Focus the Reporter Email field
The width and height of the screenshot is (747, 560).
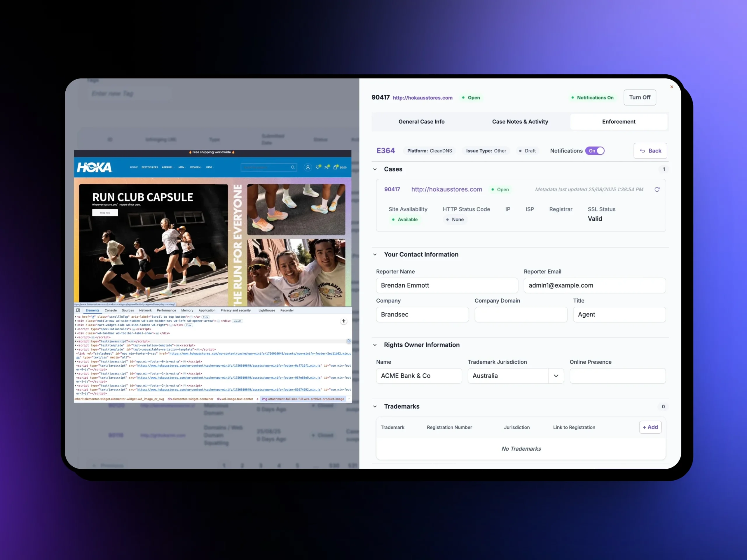click(595, 285)
